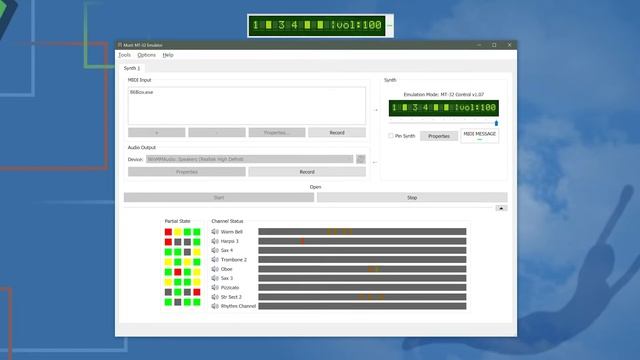Mute the Oboe channel speaker icon
The width and height of the screenshot is (640, 360).
215,269
